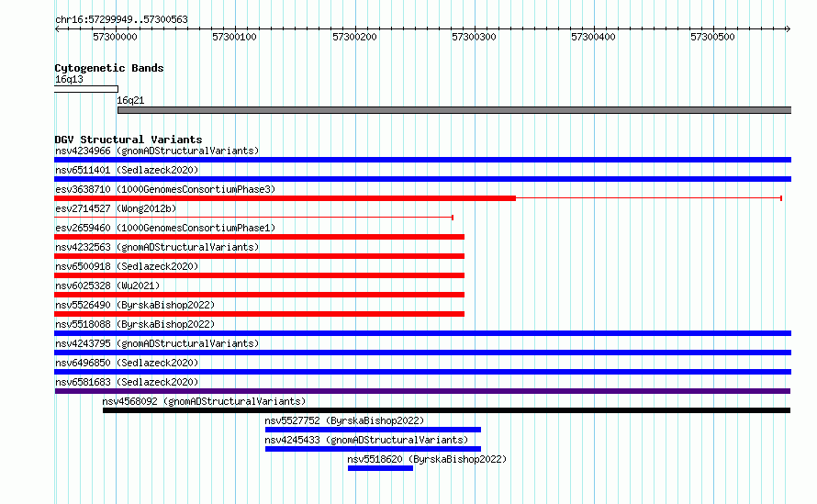Select the red bar under nsv6025328
This screenshot has height=504, width=817.
[x=259, y=295]
